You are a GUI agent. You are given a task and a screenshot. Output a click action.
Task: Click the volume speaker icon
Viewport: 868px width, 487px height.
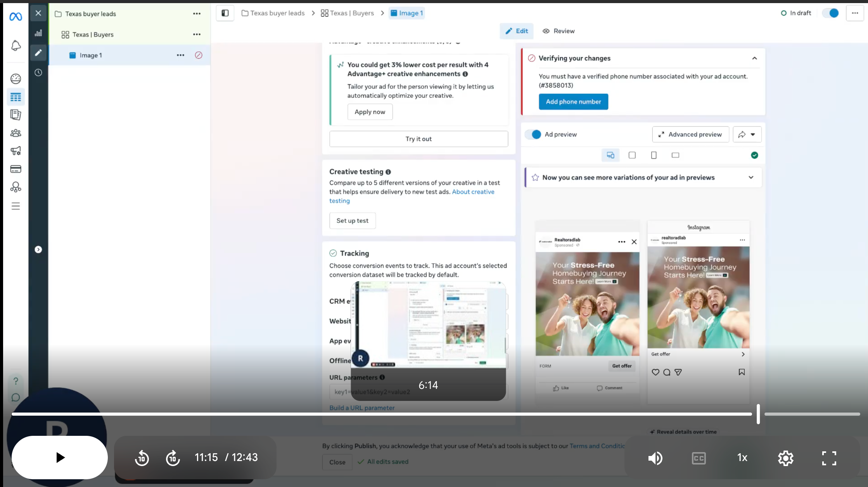[x=655, y=458]
